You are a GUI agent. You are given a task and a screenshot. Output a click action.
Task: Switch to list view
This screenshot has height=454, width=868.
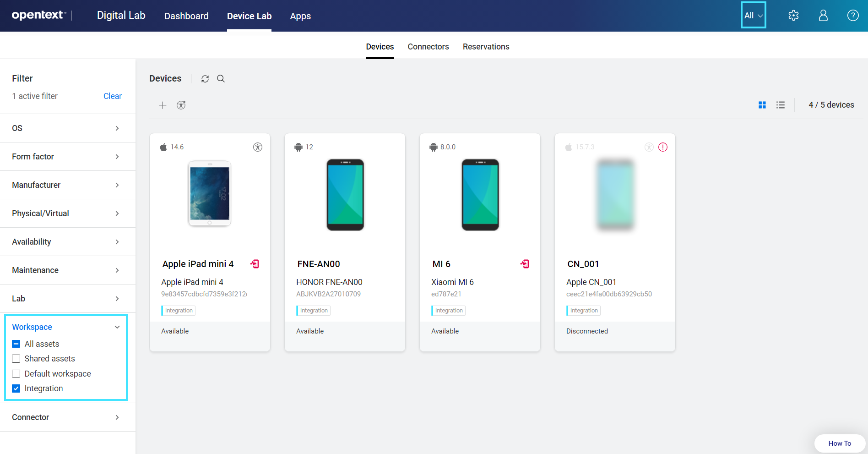point(781,105)
